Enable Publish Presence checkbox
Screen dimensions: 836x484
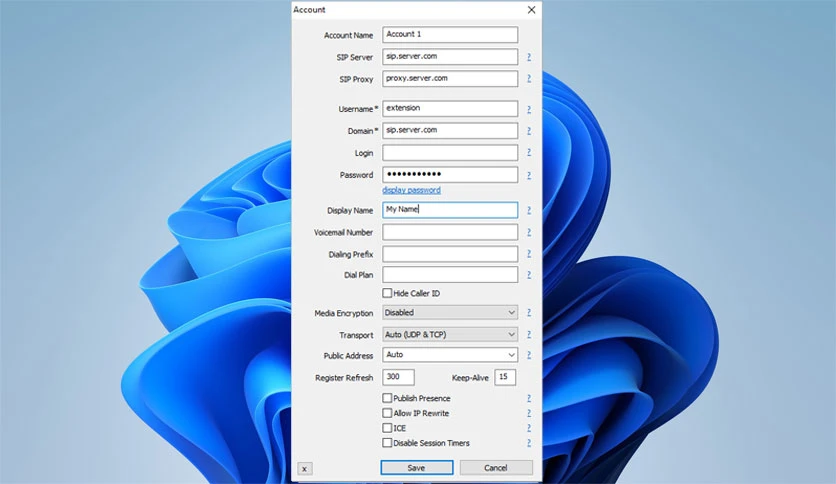(387, 398)
